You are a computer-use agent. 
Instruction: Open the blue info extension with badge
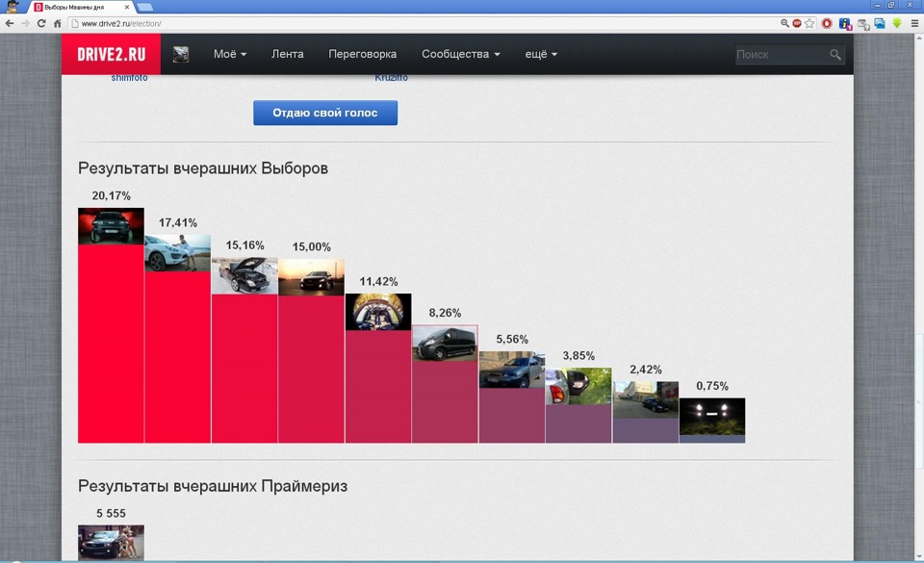tap(845, 24)
